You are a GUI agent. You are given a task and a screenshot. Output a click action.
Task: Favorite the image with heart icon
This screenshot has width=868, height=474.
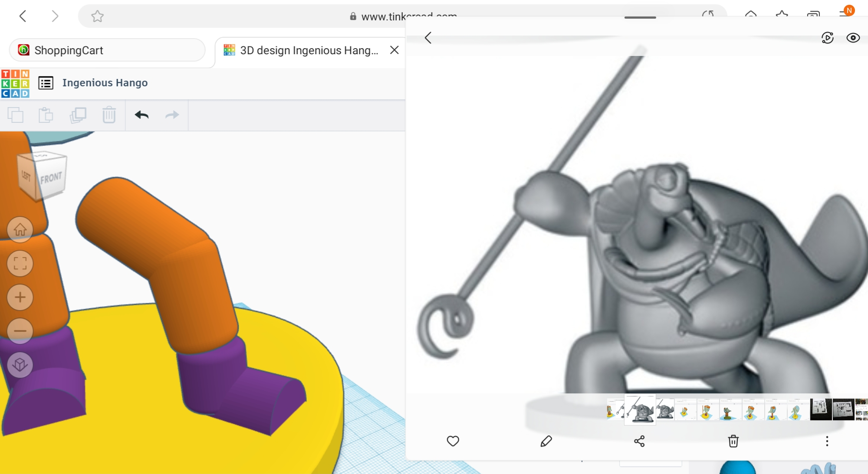click(453, 441)
